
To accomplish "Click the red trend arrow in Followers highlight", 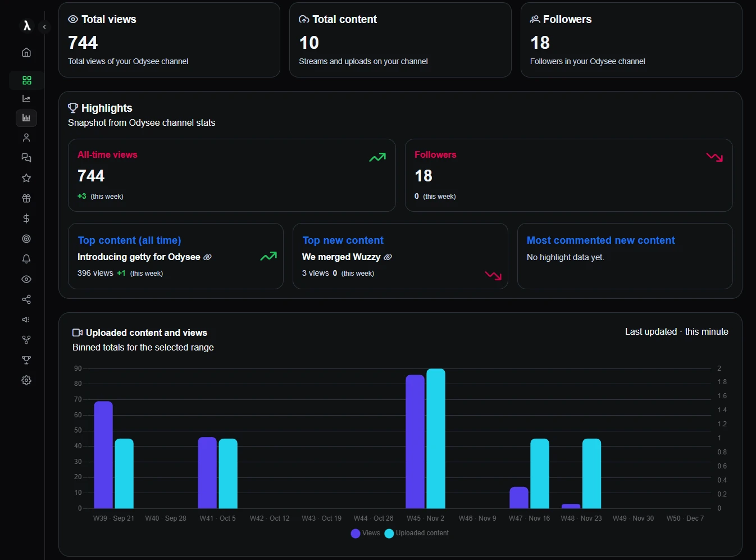I will (714, 157).
